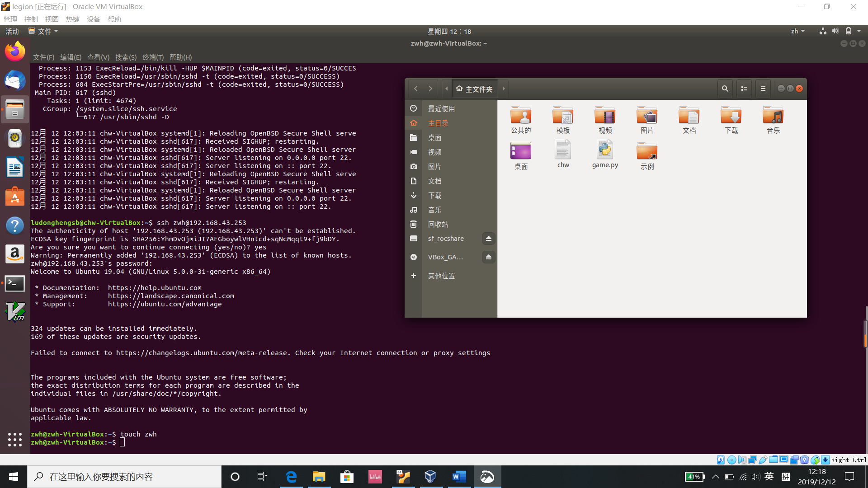
Task: Open Ubuntu Software from the dock
Action: point(15,197)
